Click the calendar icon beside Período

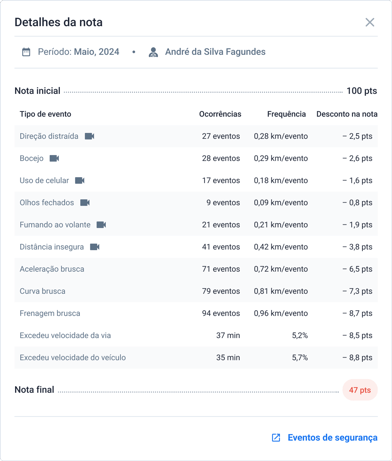point(26,52)
